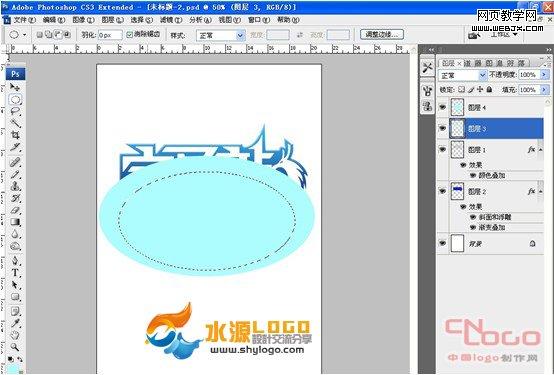Click Intersect with selection mode button
554x375 pixels.
(67, 35)
